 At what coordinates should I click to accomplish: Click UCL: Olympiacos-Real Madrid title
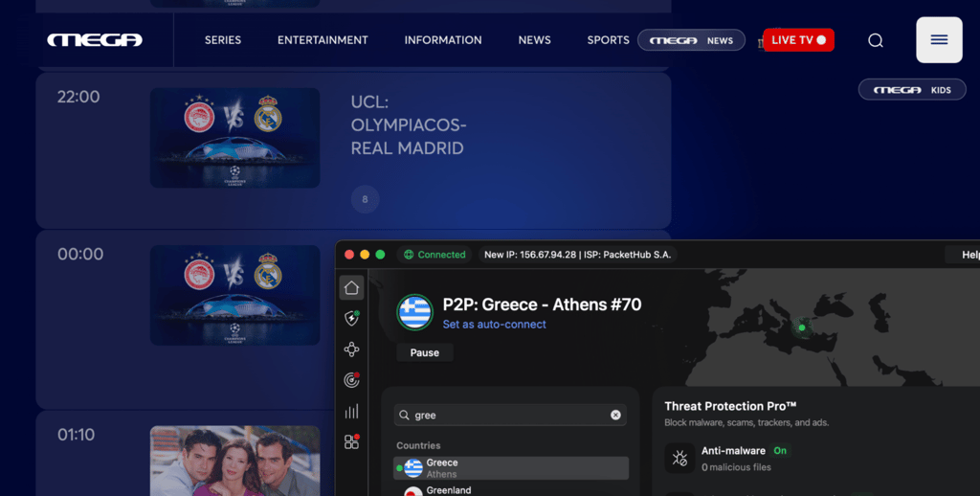coord(409,125)
